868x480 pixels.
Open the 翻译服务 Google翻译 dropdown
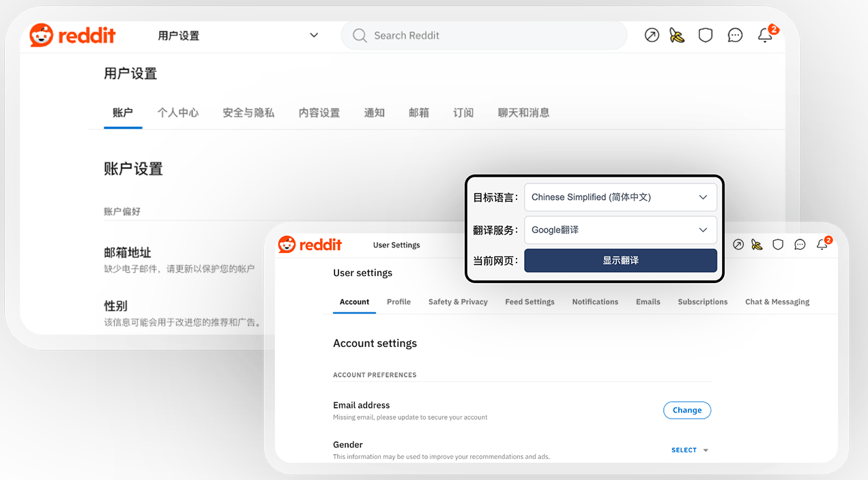620,230
